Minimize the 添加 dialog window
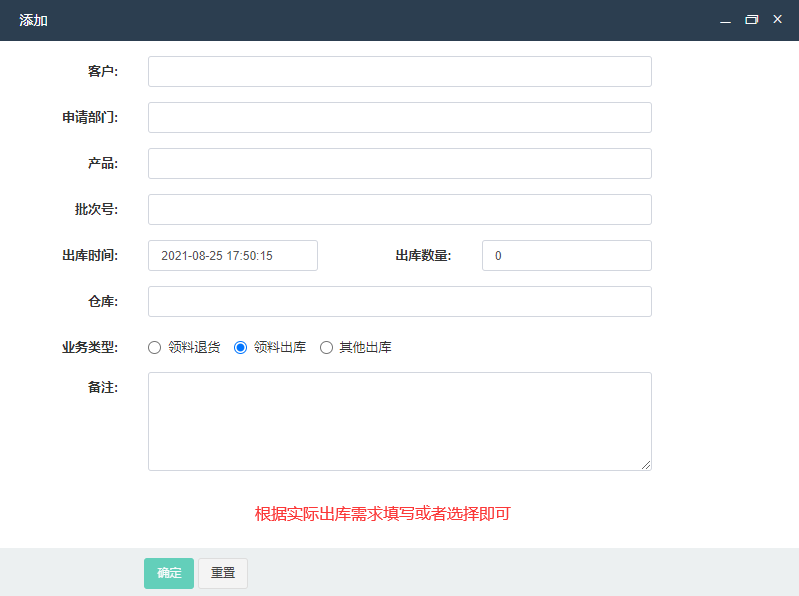Viewport: 799px width, 596px height. coord(725,20)
